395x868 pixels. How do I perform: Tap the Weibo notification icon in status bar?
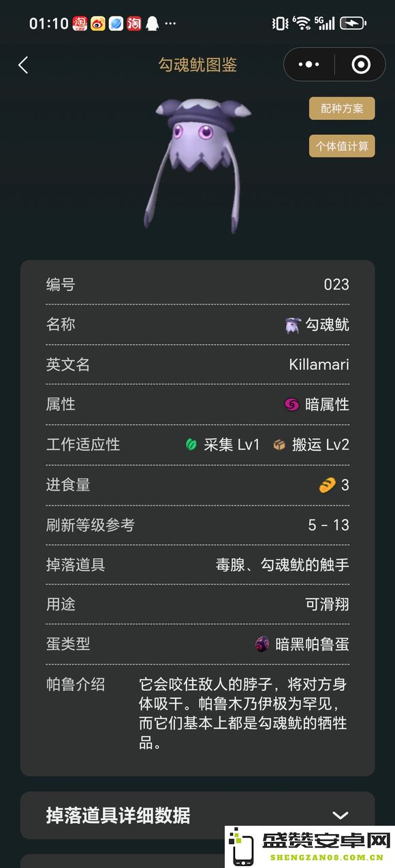[x=98, y=23]
